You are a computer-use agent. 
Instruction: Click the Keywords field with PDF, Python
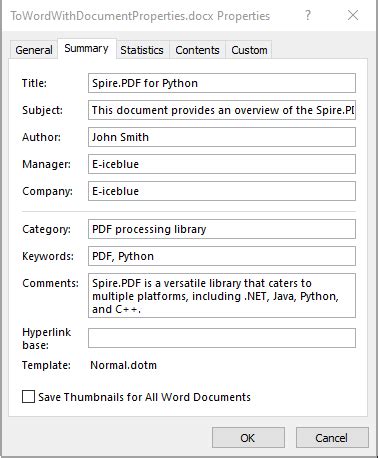[x=222, y=256]
